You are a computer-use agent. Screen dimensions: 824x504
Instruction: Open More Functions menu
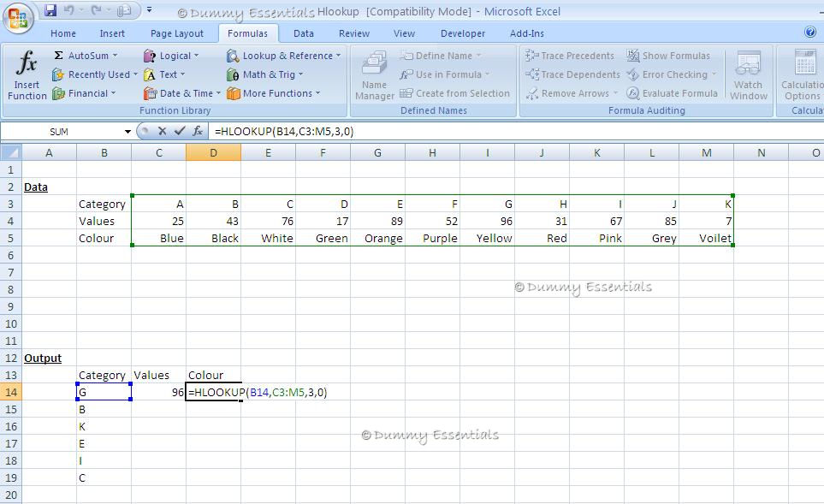tap(273, 93)
